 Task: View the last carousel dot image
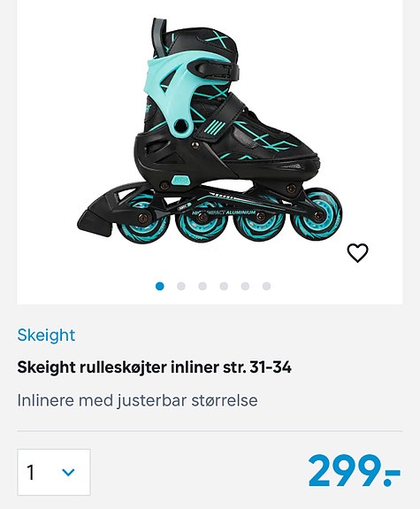267,286
